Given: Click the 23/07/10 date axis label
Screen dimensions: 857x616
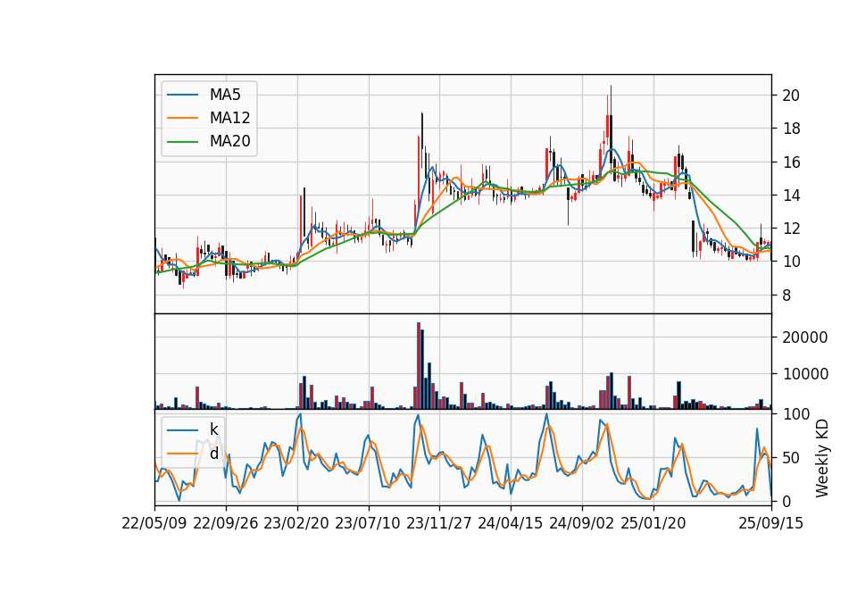Looking at the screenshot, I should click(368, 523).
